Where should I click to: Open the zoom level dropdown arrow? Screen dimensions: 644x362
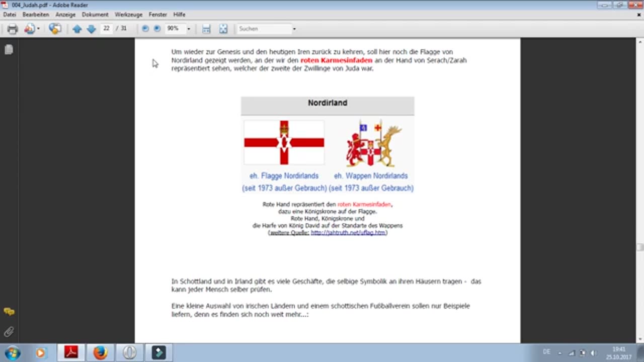click(x=189, y=29)
